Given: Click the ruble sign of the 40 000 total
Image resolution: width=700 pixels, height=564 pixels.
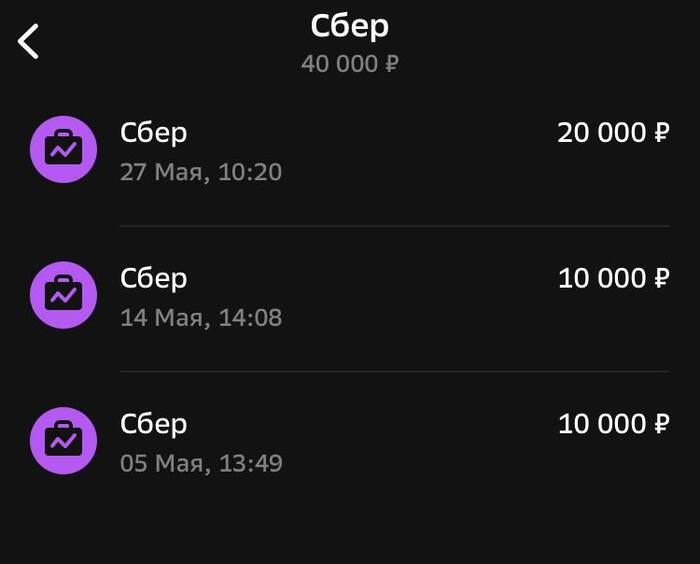Looking at the screenshot, I should click(392, 64).
